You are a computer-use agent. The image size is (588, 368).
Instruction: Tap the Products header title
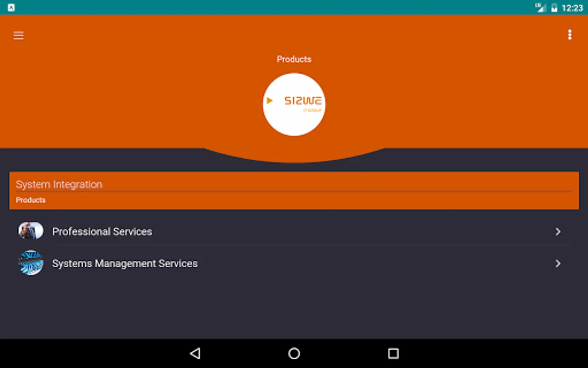click(x=294, y=59)
